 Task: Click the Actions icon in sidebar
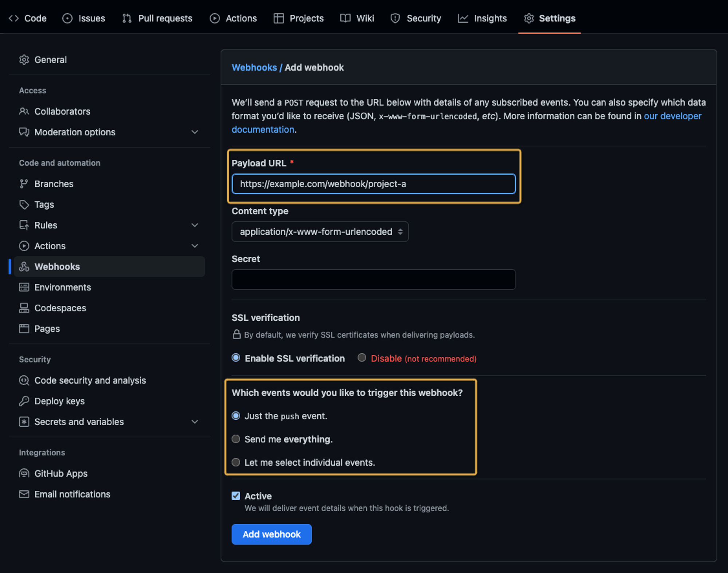(24, 245)
